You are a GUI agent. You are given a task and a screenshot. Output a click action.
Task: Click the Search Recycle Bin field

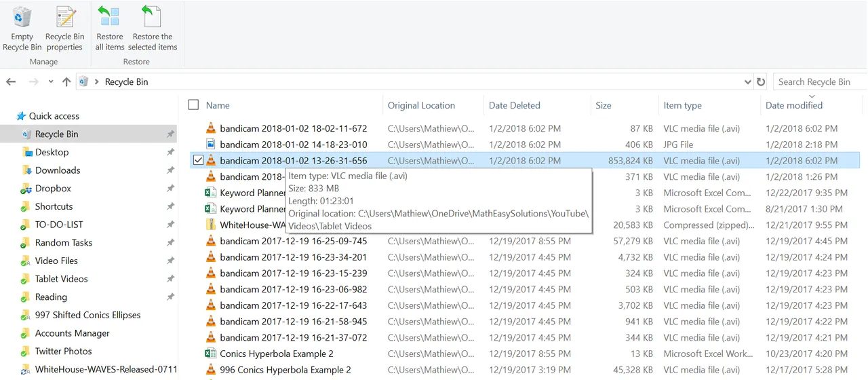point(820,81)
